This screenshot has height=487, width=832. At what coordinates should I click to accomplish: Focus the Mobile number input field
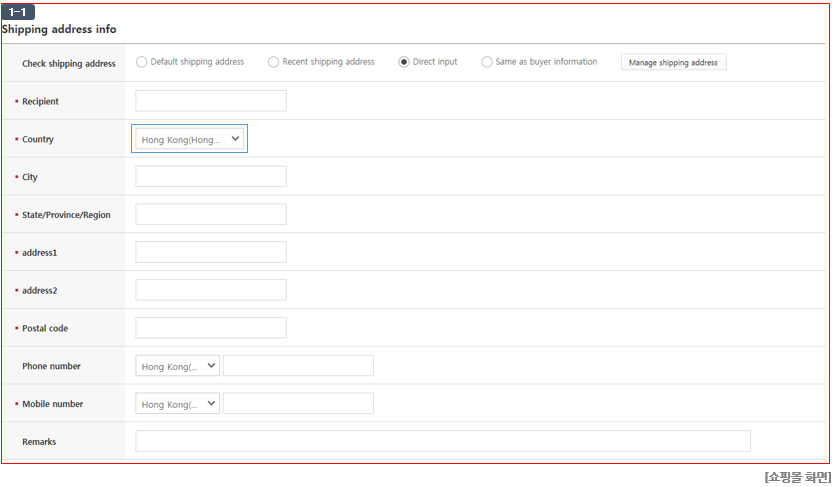coord(298,403)
